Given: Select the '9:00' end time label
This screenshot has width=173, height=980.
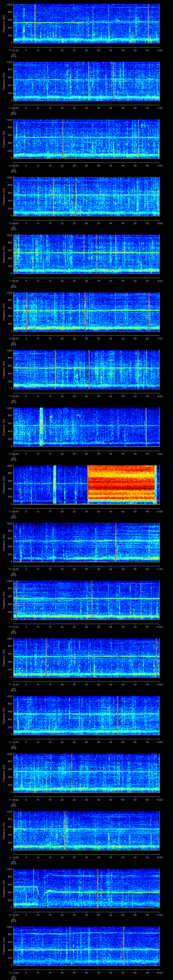Looking at the screenshot, I should (x=160, y=454).
